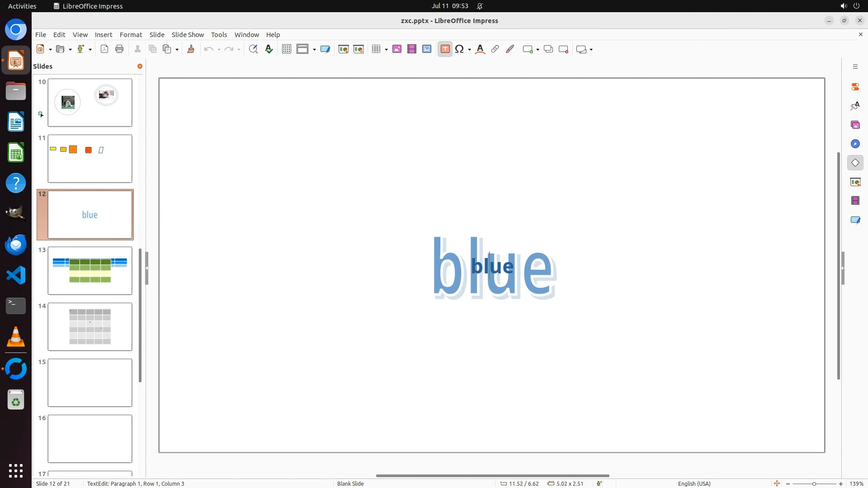Open Fontwork text icon
The image size is (868, 488).
(480, 49)
